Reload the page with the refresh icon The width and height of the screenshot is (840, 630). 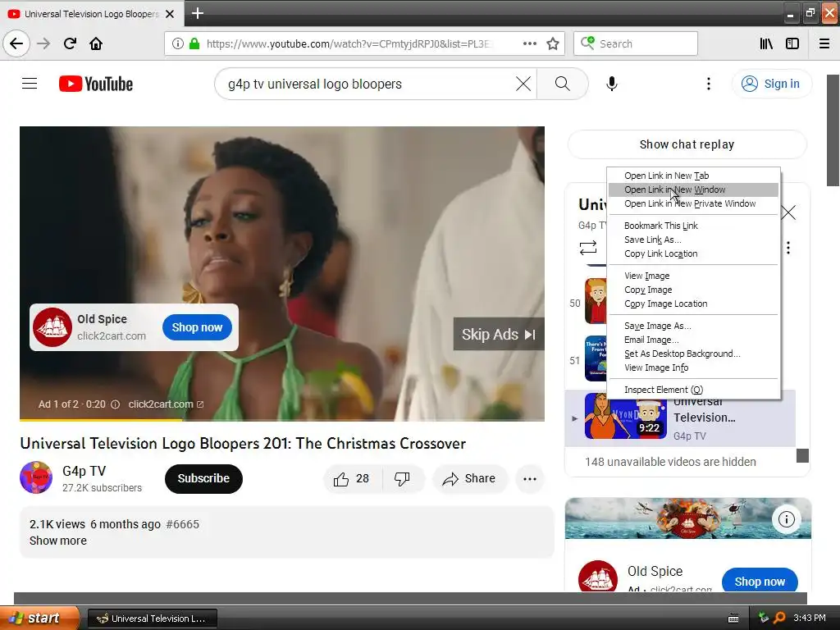70,43
